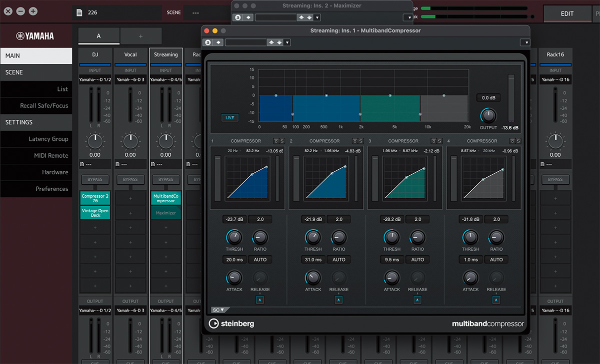Load previous preset in MultibandCompressor toolbar
Screen dimensions: 600x364
click(271, 42)
